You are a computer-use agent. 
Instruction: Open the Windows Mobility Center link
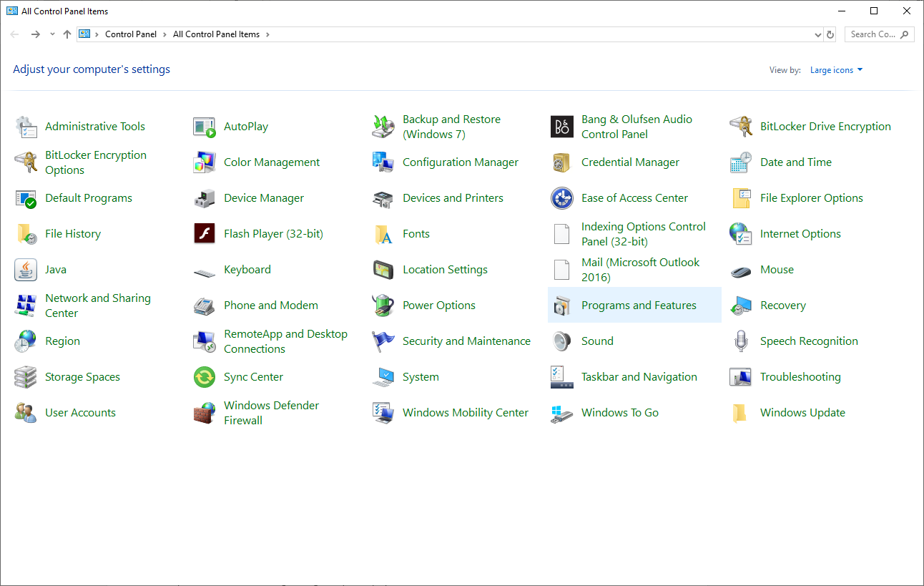[466, 413]
